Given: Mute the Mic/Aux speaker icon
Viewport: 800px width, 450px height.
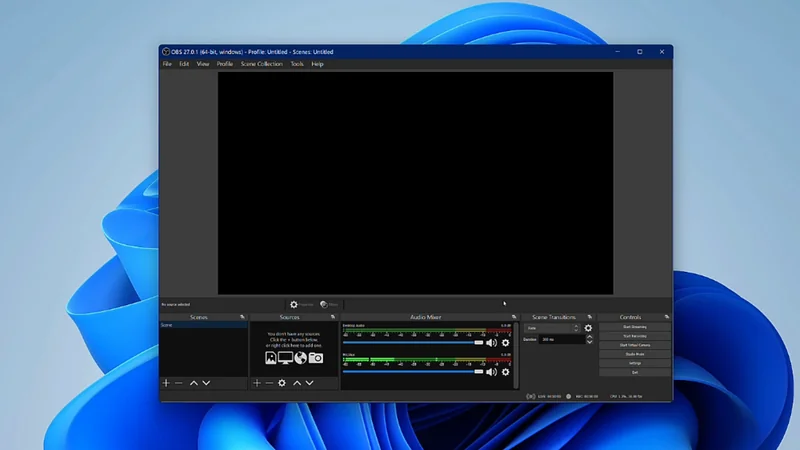Looking at the screenshot, I should [x=491, y=372].
